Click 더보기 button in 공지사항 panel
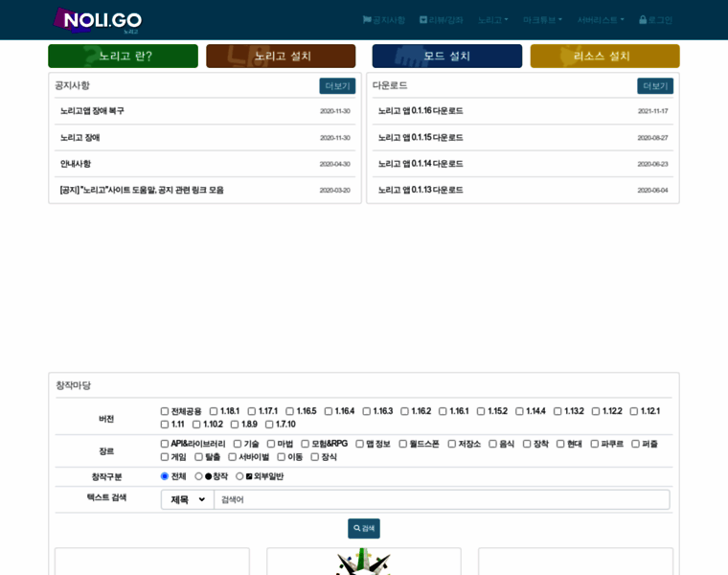 pyautogui.click(x=337, y=86)
